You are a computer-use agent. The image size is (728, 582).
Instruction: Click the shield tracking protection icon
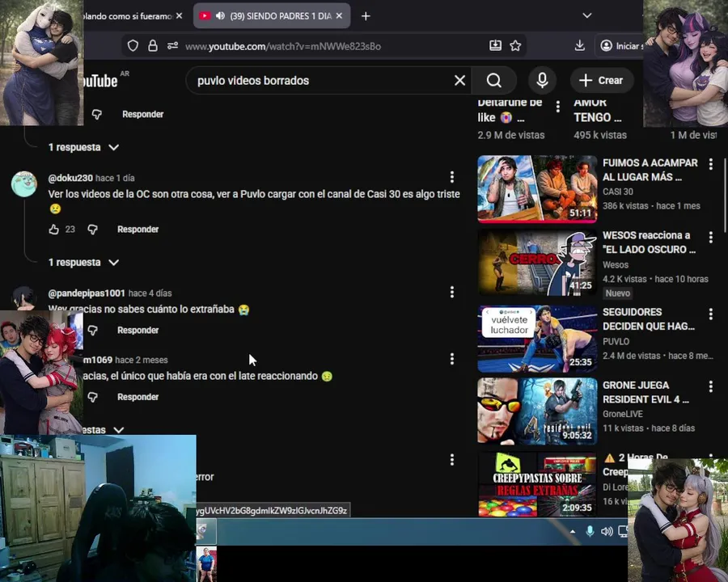pyautogui.click(x=133, y=45)
